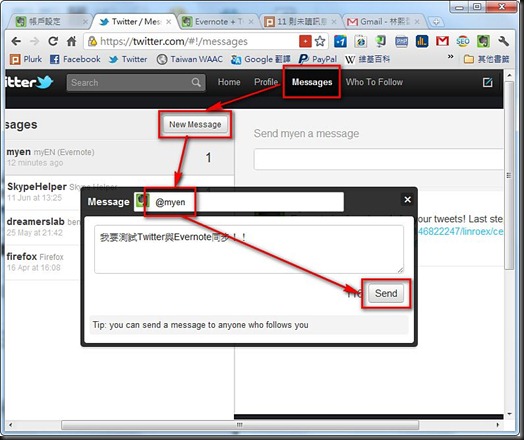Image resolution: width=524 pixels, height=440 pixels.
Task: Open the Messages navigation item
Action: 312,82
